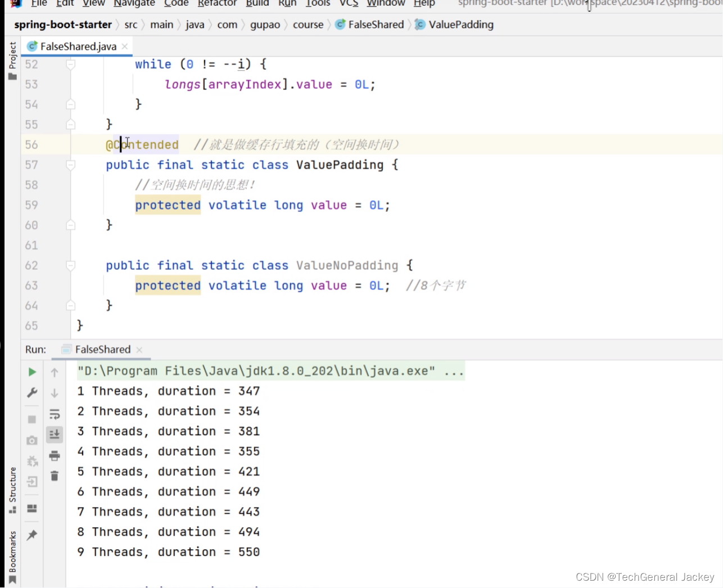Image resolution: width=723 pixels, height=588 pixels.
Task: Open the Project tool window button
Action: (12, 60)
